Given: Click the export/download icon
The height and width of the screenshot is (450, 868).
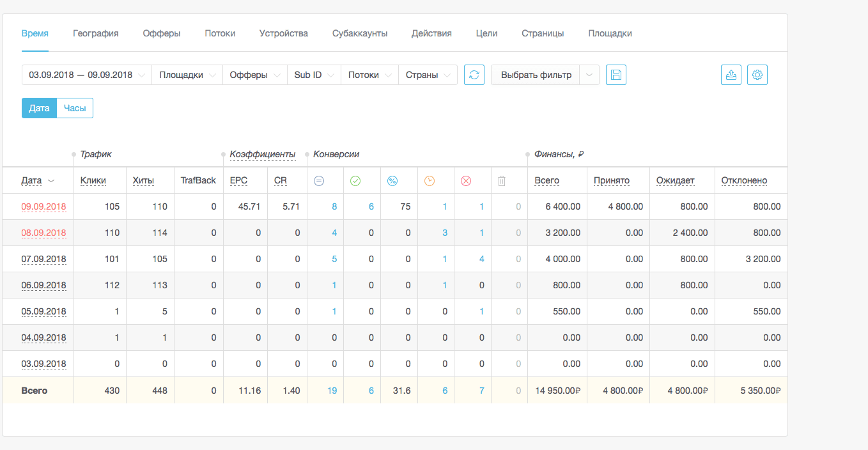Looking at the screenshot, I should pos(731,75).
